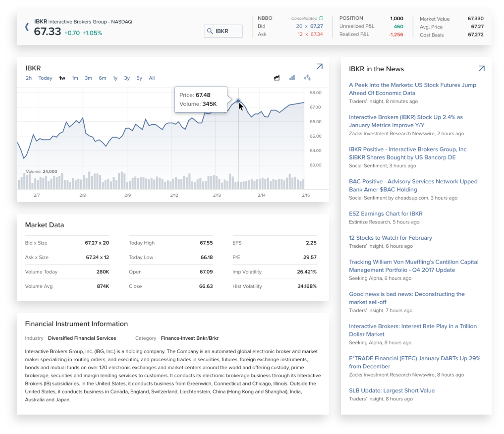
Task: Click the back chevron beside IBKR
Action: [x=27, y=27]
